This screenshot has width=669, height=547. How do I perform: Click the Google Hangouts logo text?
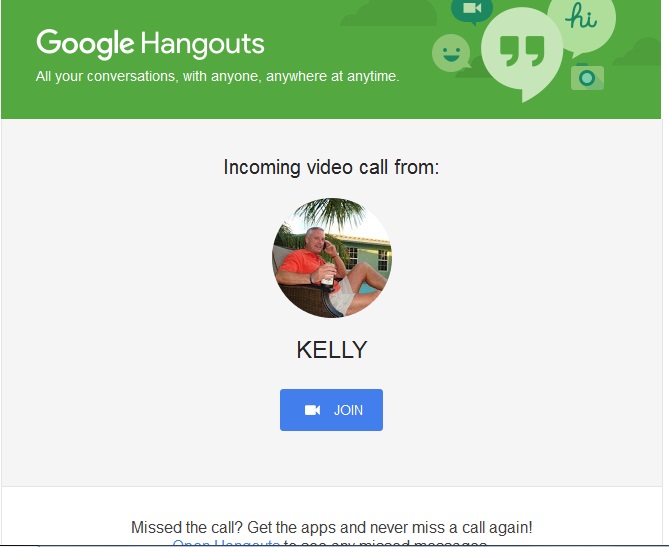150,44
